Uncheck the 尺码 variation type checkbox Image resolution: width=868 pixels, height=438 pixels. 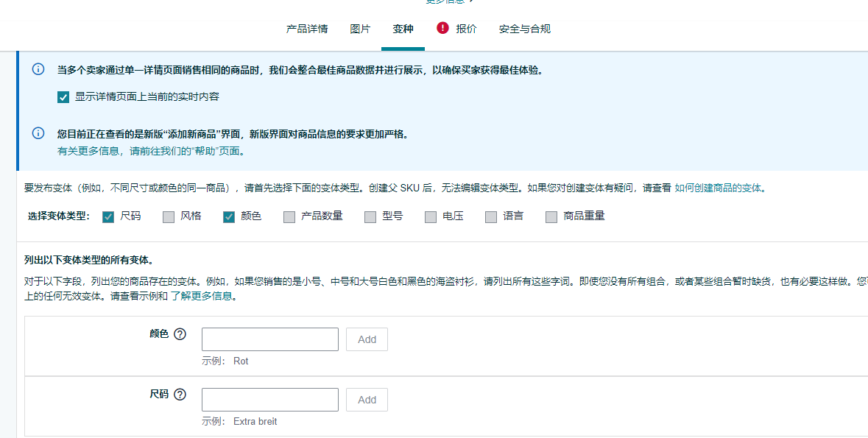point(108,216)
